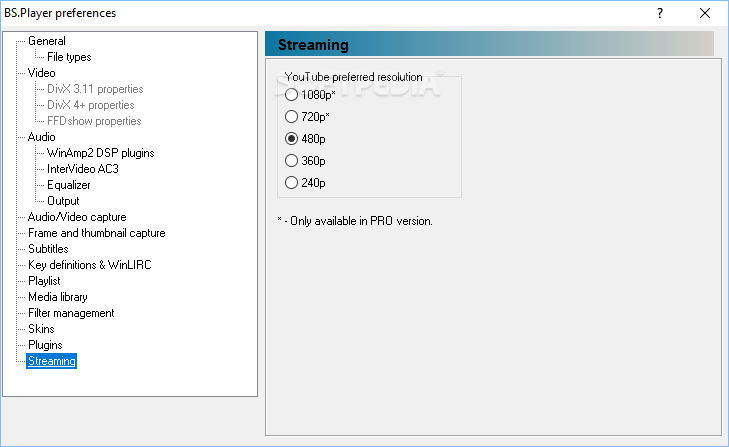This screenshot has height=447, width=729.
Task: Open WinAmp2 DSP plugins settings
Action: (x=100, y=153)
